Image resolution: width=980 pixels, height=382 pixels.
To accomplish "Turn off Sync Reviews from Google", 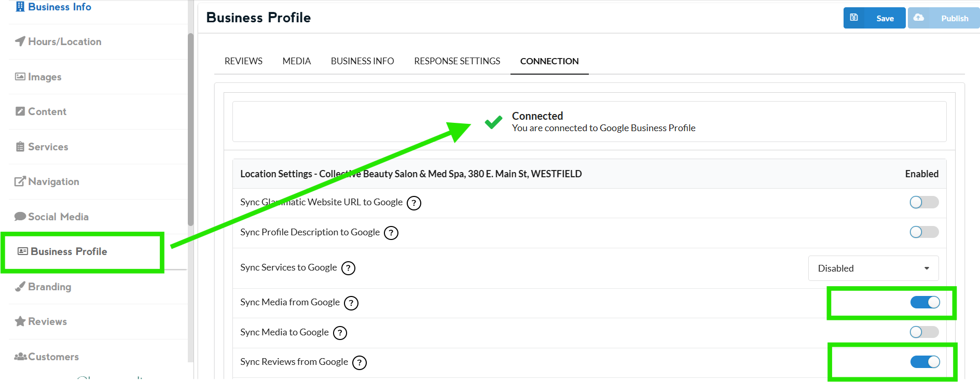I will point(924,362).
